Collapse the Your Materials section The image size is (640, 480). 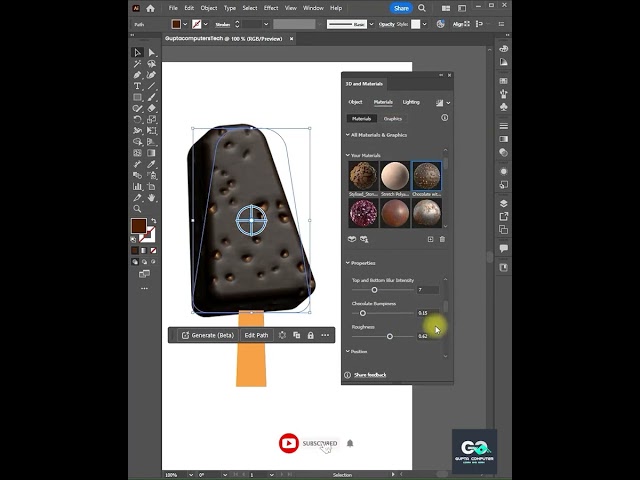pos(348,155)
